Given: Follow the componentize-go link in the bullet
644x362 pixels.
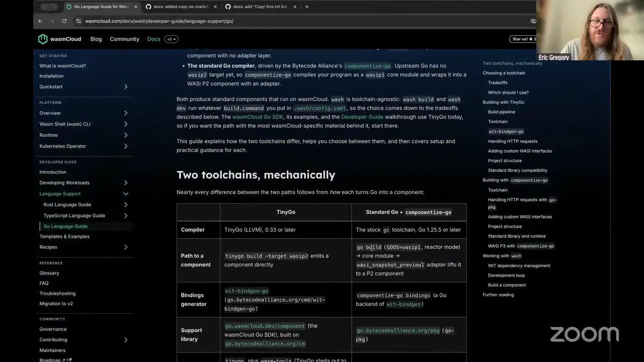Looking at the screenshot, I should click(367, 66).
